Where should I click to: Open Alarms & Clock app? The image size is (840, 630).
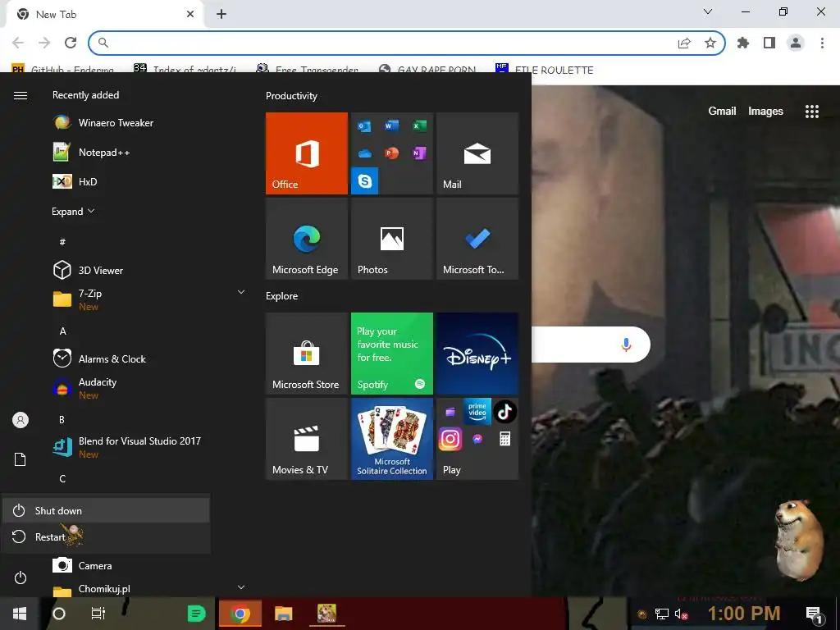149,358
